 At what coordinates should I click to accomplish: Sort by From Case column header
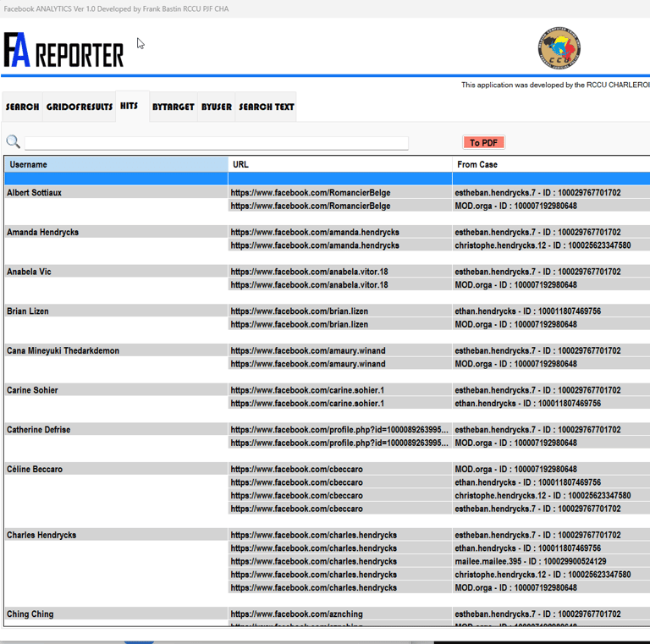(551, 164)
